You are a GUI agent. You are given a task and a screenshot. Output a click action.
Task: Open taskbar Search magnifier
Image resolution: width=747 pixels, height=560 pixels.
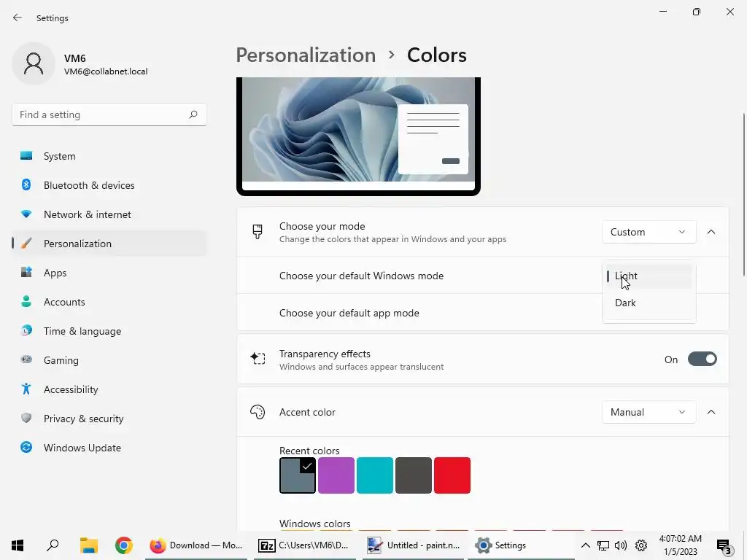tap(53, 545)
